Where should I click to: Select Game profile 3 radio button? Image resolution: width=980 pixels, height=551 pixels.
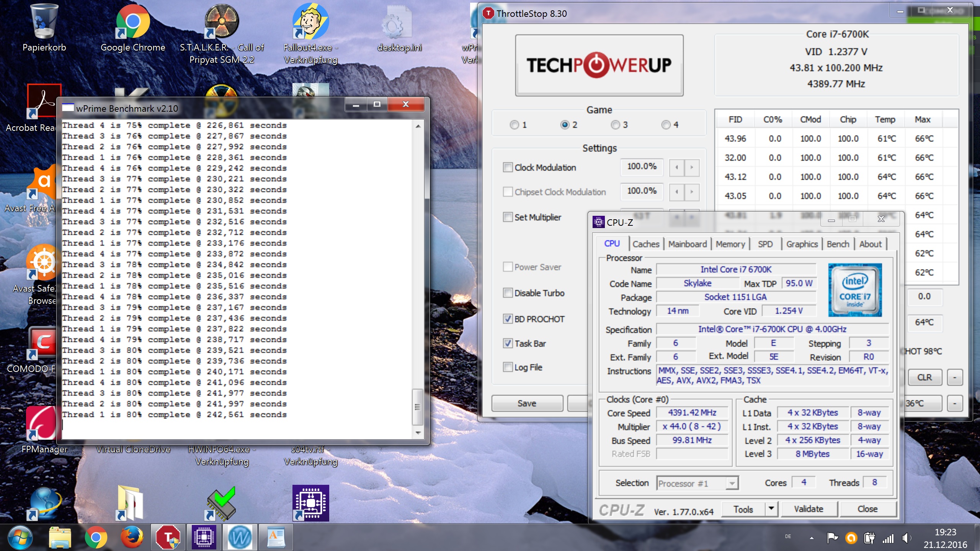[615, 125]
